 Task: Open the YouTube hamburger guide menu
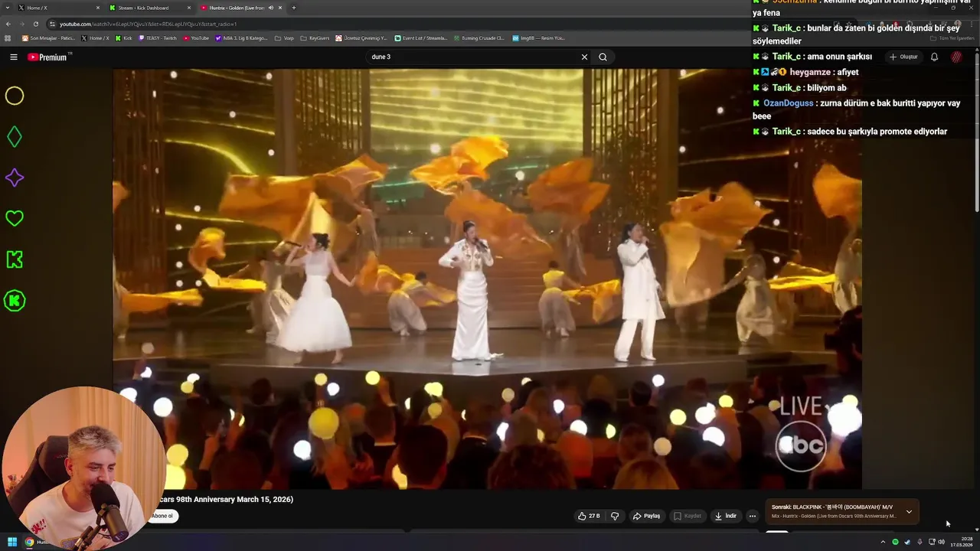(x=13, y=57)
